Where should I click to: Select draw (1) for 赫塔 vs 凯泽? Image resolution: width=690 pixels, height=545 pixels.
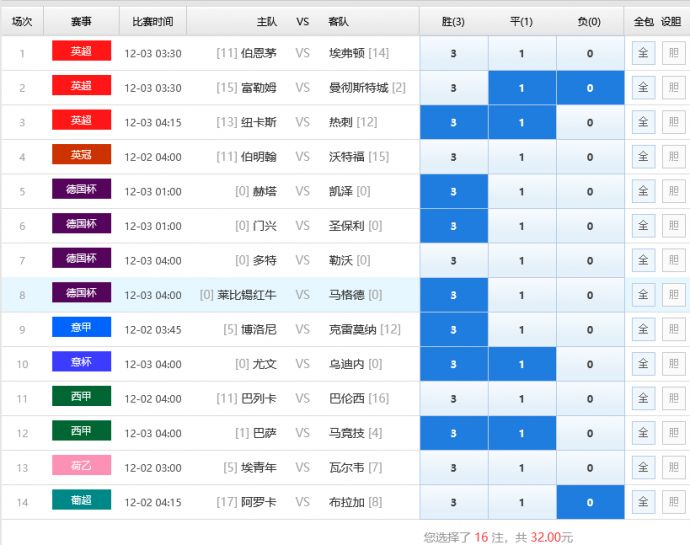point(521,192)
